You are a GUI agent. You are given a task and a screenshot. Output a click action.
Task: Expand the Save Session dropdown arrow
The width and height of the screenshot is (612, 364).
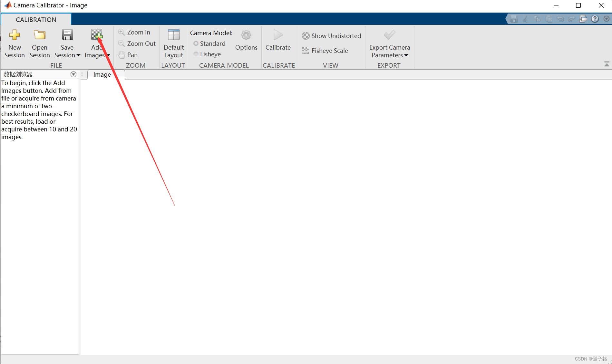tap(78, 55)
